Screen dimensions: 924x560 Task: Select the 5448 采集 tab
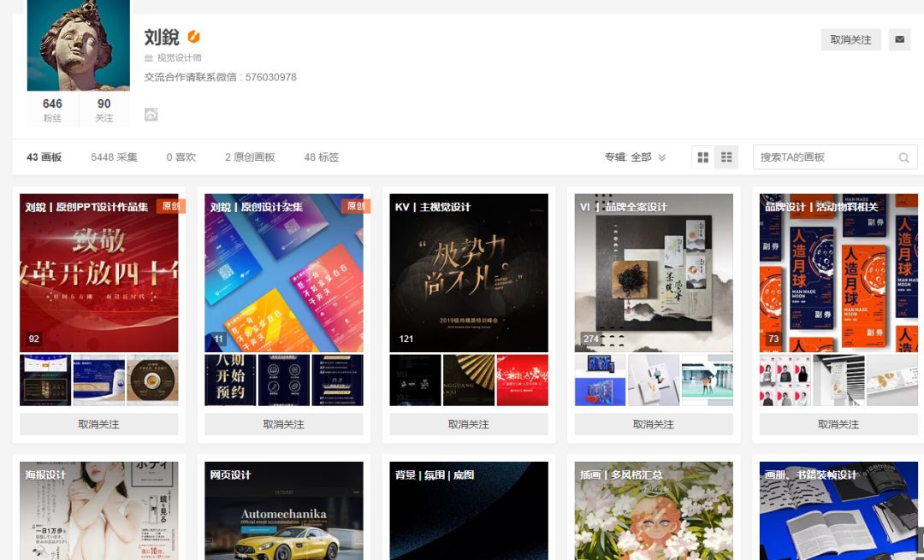[114, 157]
